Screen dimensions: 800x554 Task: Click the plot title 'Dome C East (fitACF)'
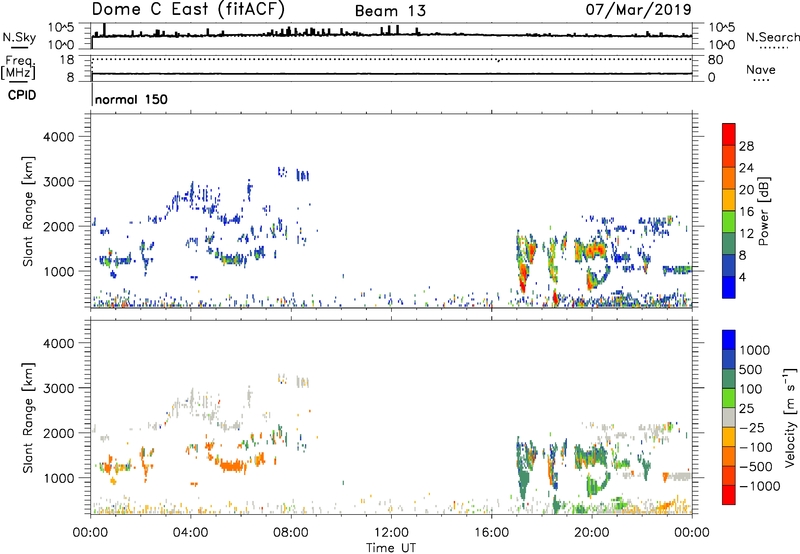point(188,9)
